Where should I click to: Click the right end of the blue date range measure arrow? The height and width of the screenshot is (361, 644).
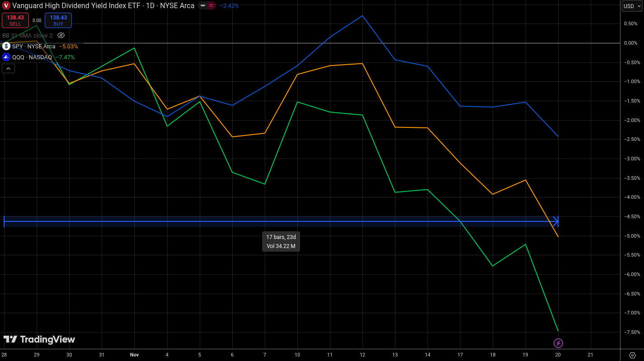(x=556, y=221)
